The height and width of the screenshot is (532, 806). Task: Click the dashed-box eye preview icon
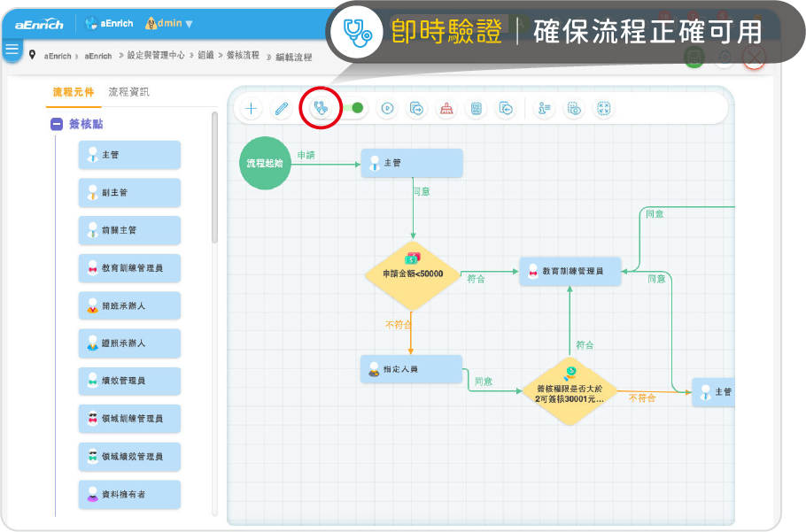[x=574, y=108]
